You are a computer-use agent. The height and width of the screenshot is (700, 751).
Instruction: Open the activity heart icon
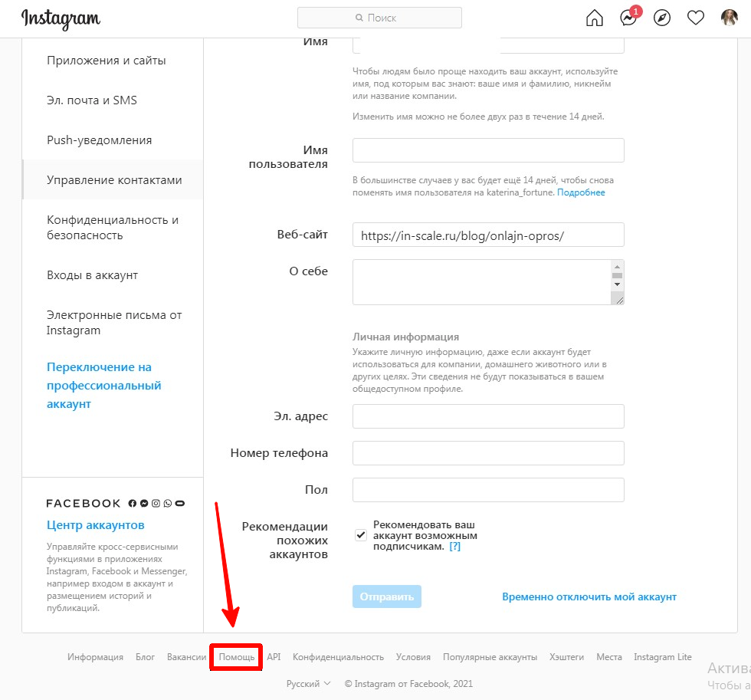coord(696,18)
